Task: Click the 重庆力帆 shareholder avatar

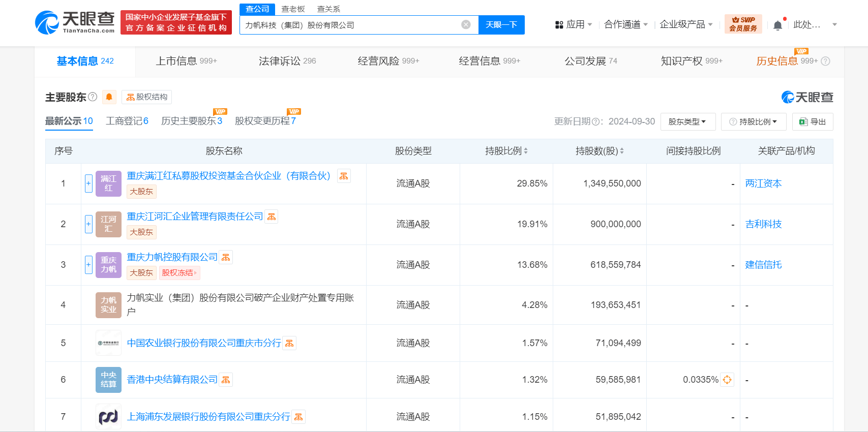Action: [x=108, y=265]
